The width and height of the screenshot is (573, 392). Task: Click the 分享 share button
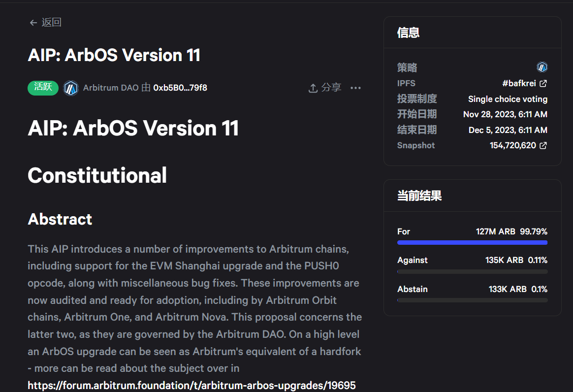(x=331, y=88)
